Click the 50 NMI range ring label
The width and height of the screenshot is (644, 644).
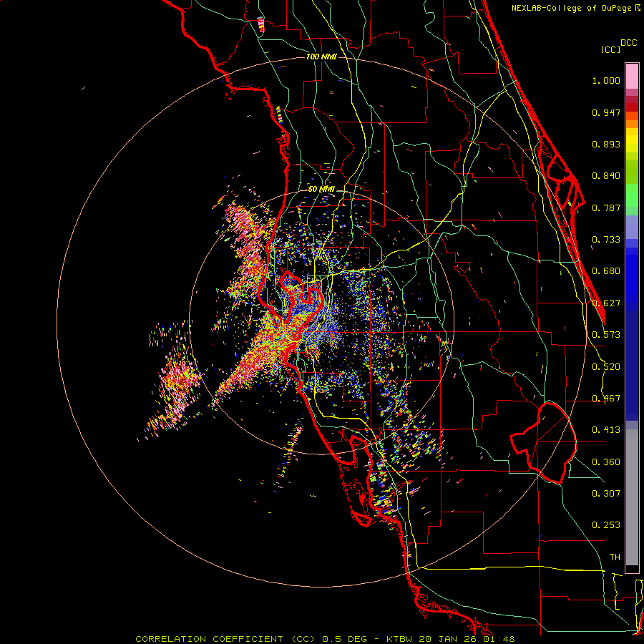[321, 190]
